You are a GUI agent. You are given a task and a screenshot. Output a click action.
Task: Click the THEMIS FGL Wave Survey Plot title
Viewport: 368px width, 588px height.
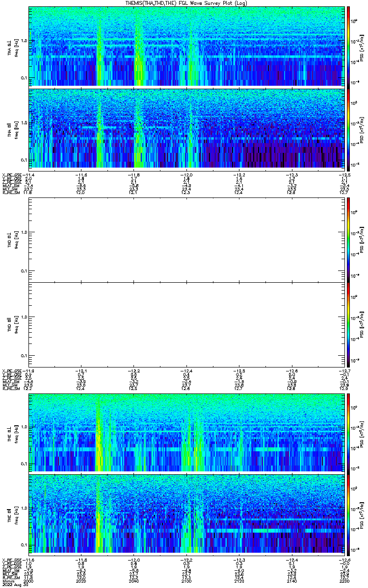pos(187,3)
